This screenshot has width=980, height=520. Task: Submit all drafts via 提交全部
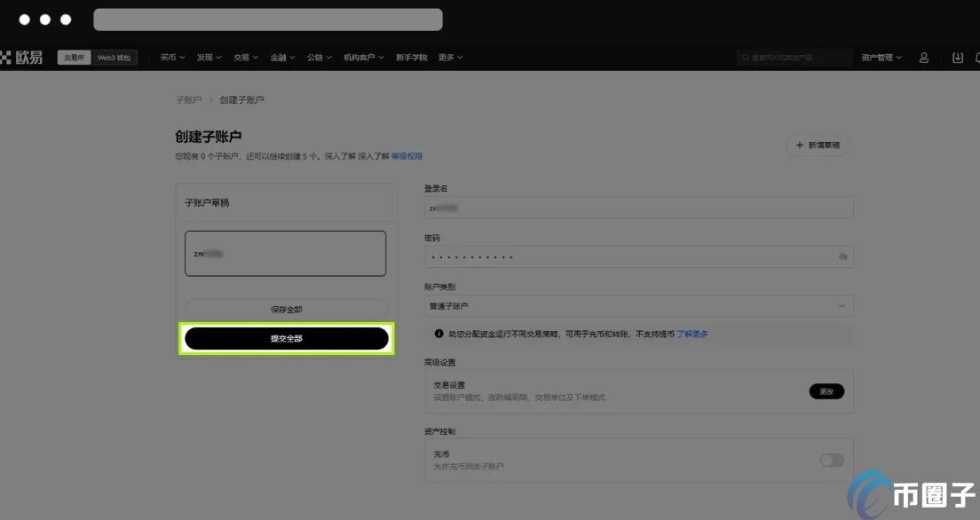286,338
